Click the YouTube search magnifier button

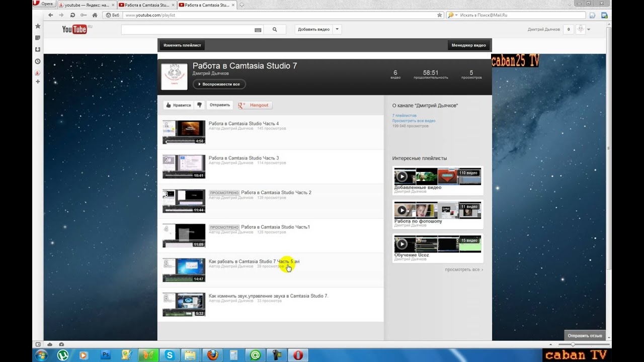[275, 30]
